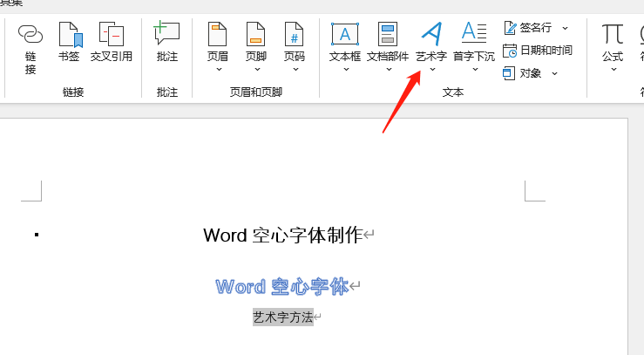
Task: Click the 公式 equation icon
Action: 613,35
